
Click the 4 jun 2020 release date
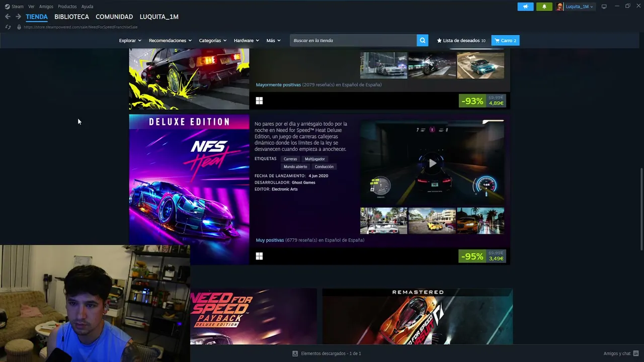click(x=318, y=176)
